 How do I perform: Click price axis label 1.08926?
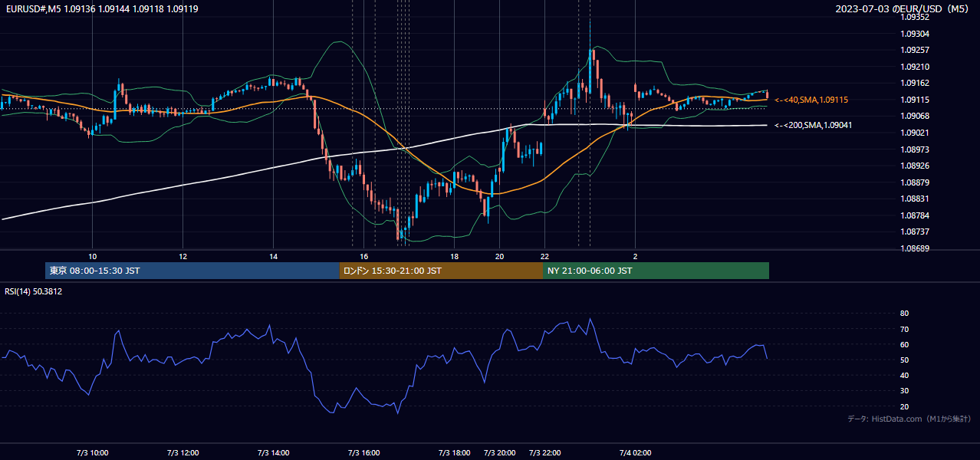point(915,166)
